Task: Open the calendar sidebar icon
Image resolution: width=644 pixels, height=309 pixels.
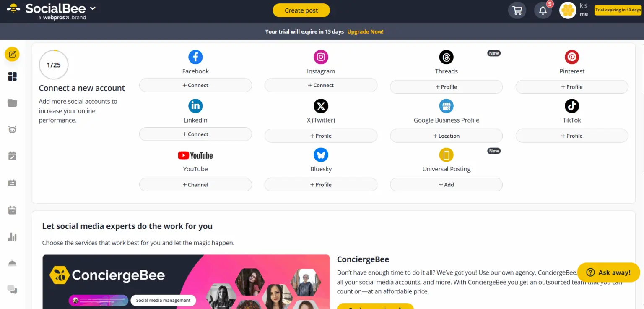Action: coord(12,210)
